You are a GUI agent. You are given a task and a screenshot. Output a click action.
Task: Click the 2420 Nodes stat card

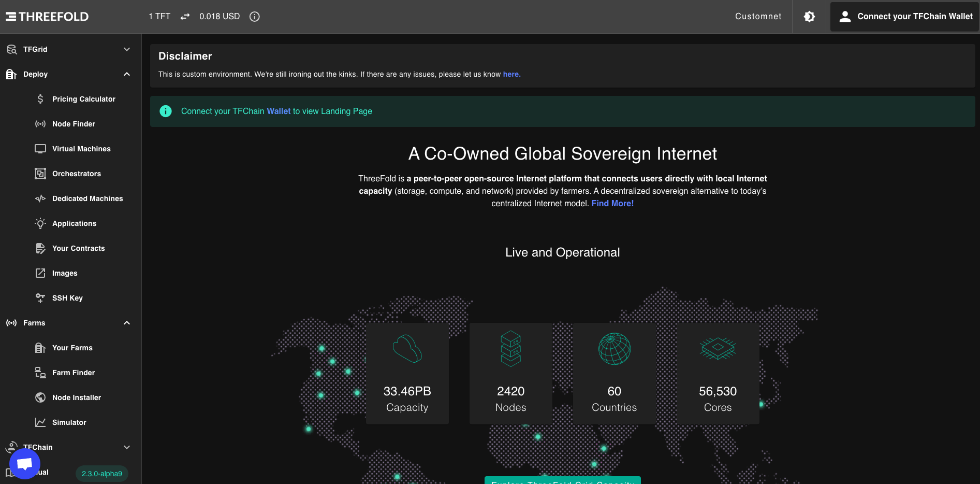[x=510, y=373]
